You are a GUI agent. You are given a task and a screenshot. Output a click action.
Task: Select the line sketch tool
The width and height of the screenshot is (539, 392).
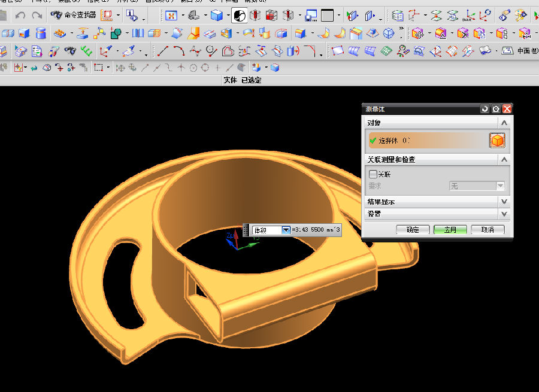[162, 51]
